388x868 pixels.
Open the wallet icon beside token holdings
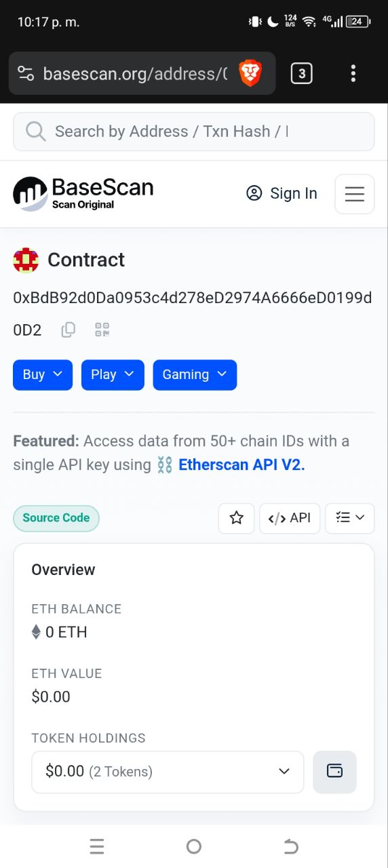[x=334, y=772]
